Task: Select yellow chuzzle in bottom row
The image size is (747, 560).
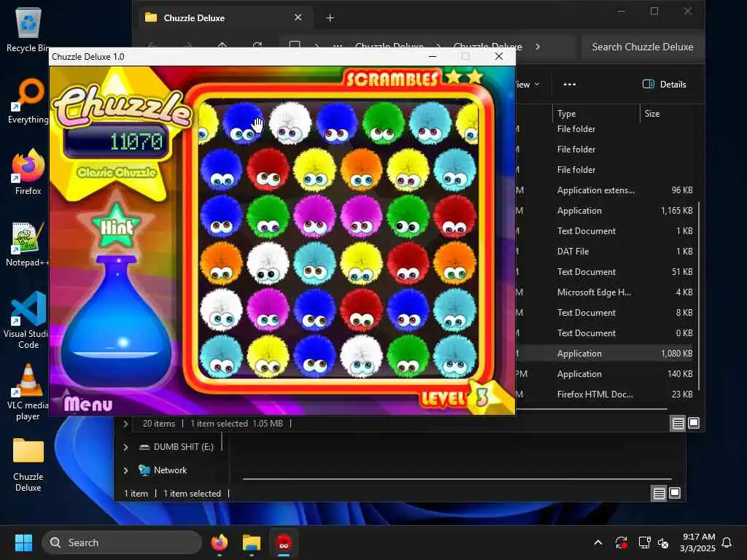Action: click(268, 357)
